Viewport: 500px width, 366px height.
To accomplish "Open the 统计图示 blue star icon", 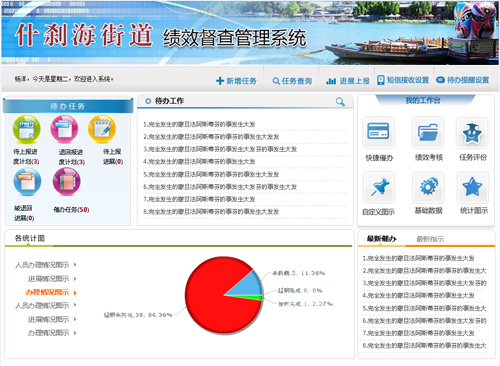I will coord(473,187).
